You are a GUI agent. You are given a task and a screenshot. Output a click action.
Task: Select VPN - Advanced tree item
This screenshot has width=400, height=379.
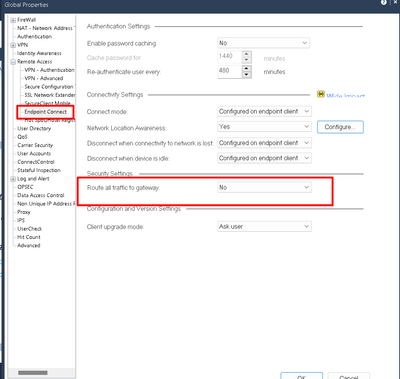(x=44, y=78)
